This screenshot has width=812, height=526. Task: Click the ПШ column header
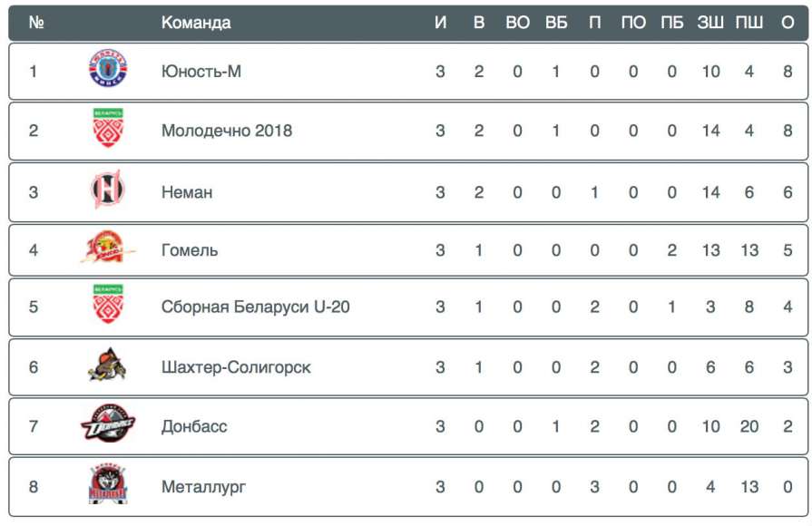748,23
